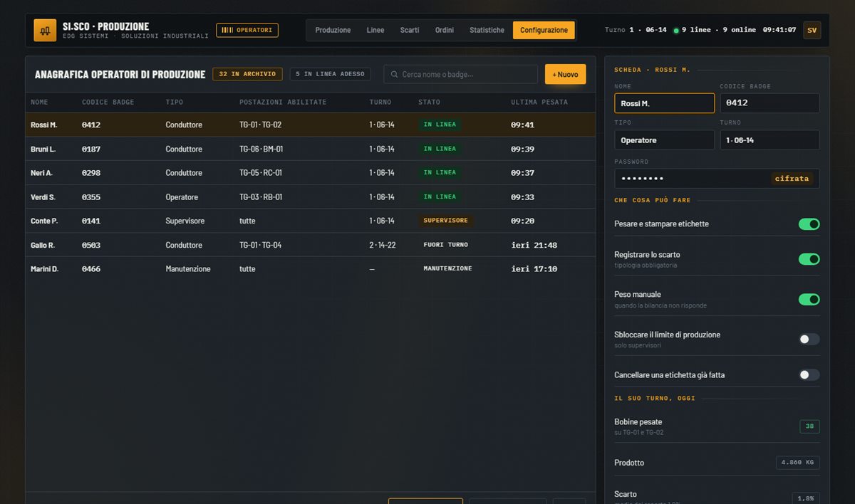855x504 pixels.
Task: Select operator Gallo R. in the table
Action: [311, 245]
